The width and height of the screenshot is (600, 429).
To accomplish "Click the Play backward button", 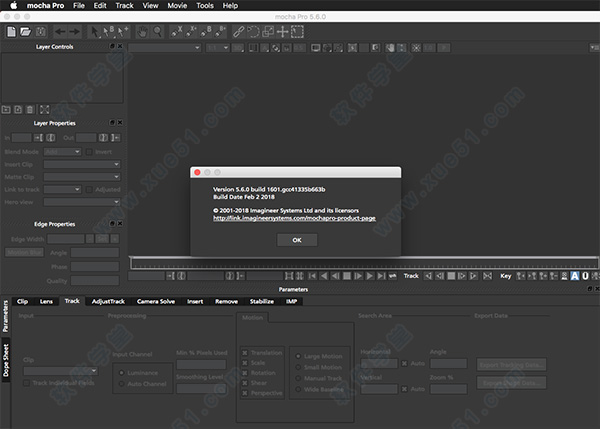I will point(324,276).
